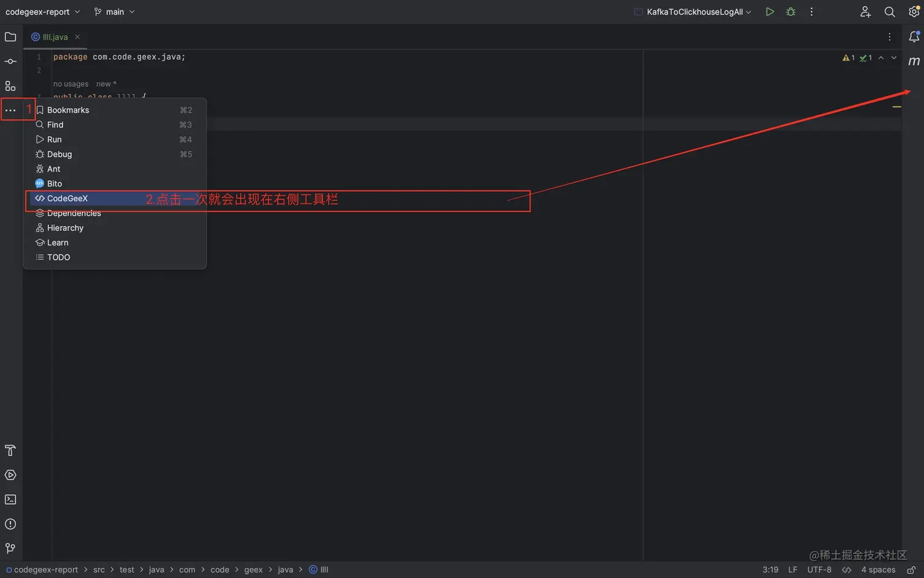Viewport: 924px width, 578px height.
Task: Click the src breadcrumb
Action: point(99,569)
